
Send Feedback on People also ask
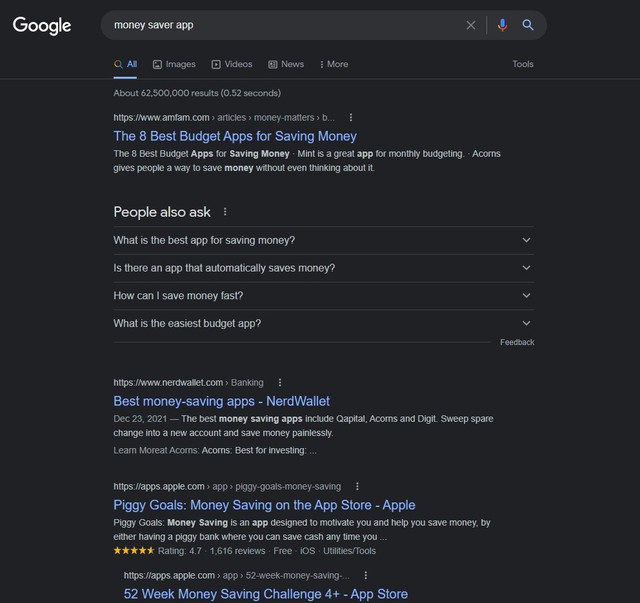[x=517, y=343]
